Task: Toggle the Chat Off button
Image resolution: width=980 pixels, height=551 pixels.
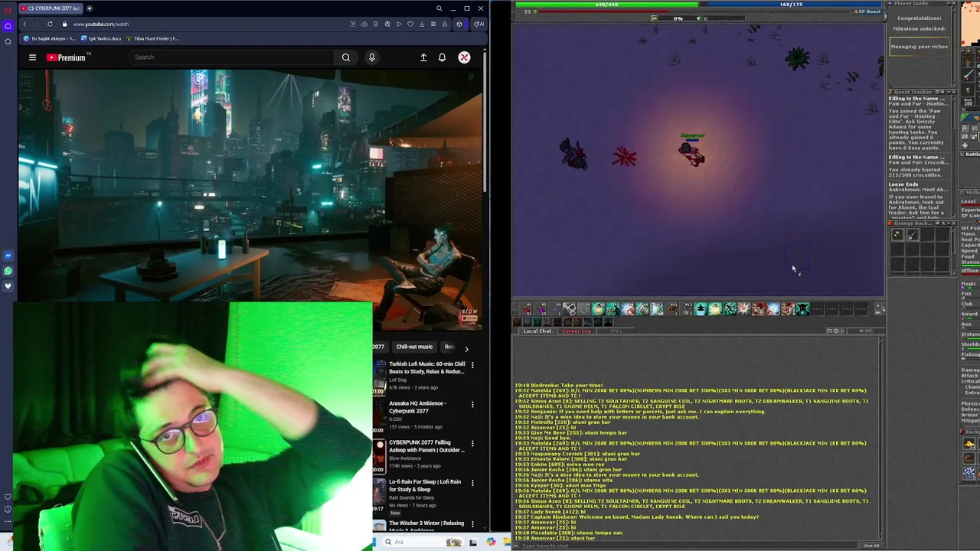Action: click(871, 546)
